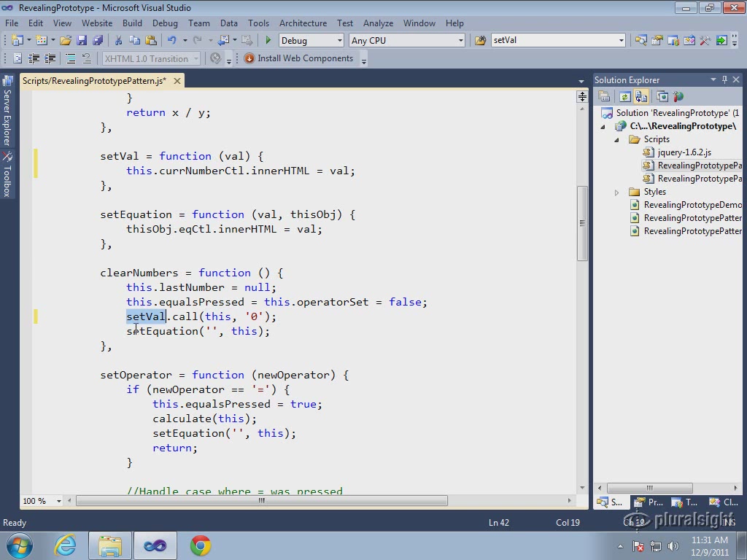
Task: Expand the Styles folder node
Action: [616, 192]
